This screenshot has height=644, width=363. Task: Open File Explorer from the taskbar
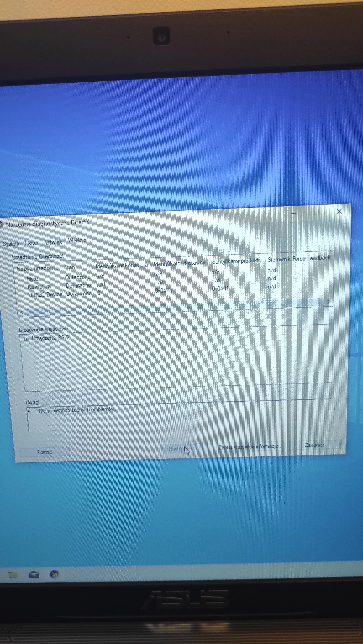click(13, 575)
